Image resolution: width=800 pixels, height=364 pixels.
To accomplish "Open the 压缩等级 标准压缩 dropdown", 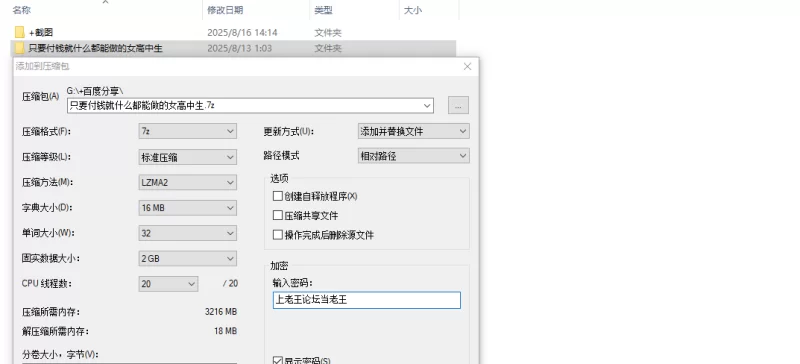I will (x=187, y=157).
